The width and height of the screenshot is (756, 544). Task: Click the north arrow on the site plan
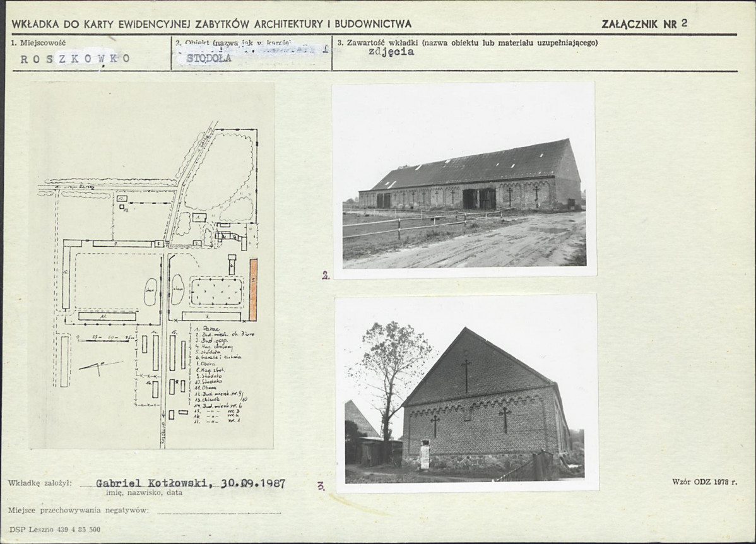101,367
